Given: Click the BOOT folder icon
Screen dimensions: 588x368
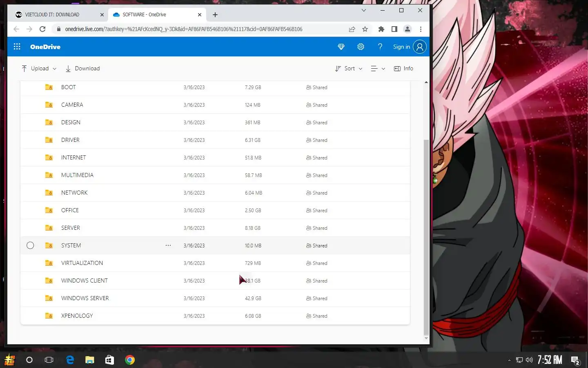Looking at the screenshot, I should coord(49,87).
